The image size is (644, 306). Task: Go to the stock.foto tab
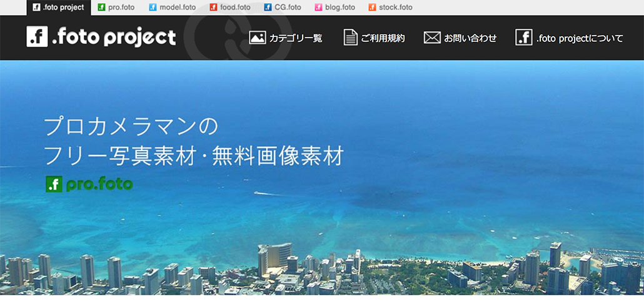[x=395, y=7]
